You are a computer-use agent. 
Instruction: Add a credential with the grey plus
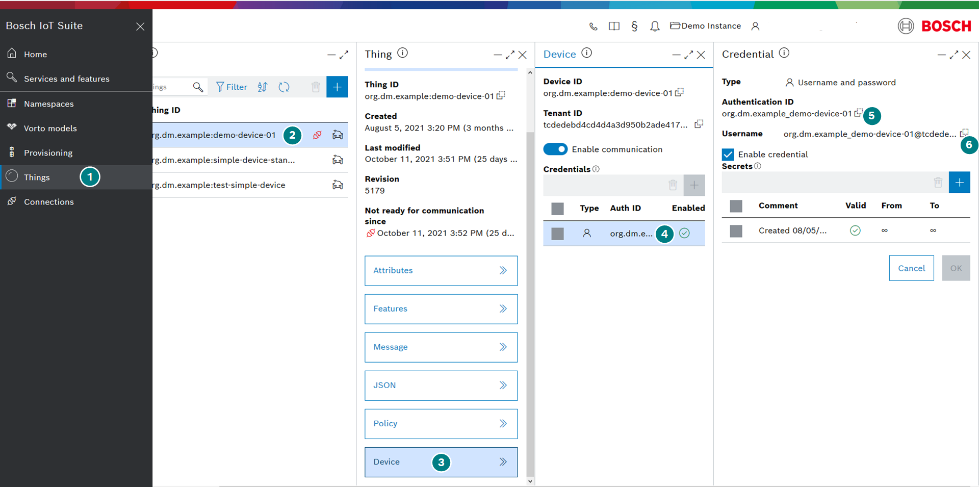point(694,185)
